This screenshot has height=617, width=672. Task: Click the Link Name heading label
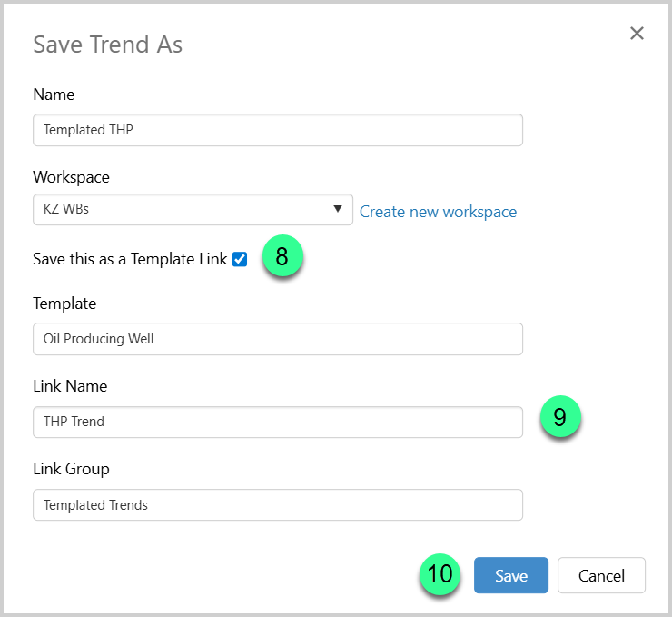tap(70, 386)
